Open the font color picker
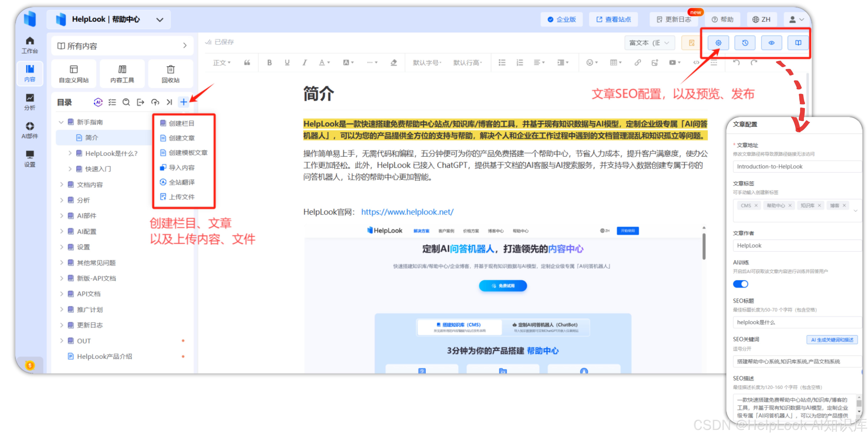Screen dimensions: 868x437 (325, 63)
